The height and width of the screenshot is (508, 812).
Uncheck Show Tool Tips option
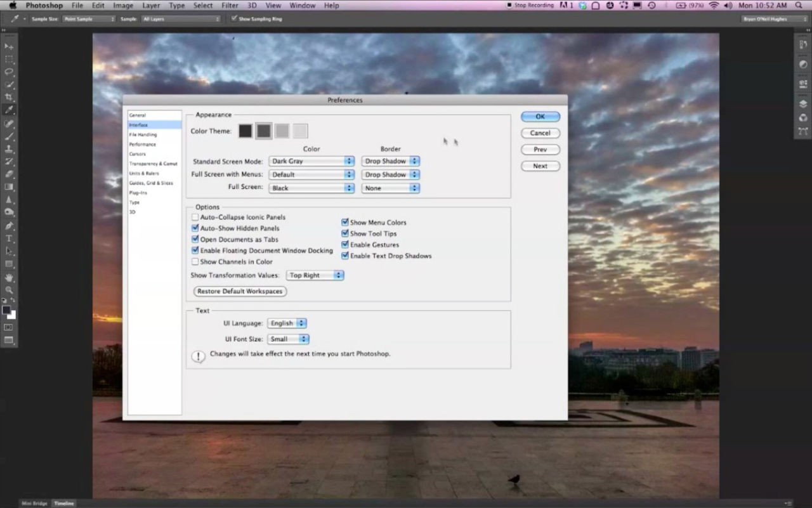click(345, 233)
